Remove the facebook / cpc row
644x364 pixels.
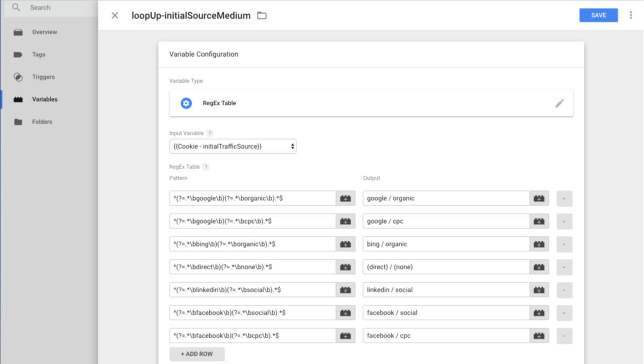point(564,335)
